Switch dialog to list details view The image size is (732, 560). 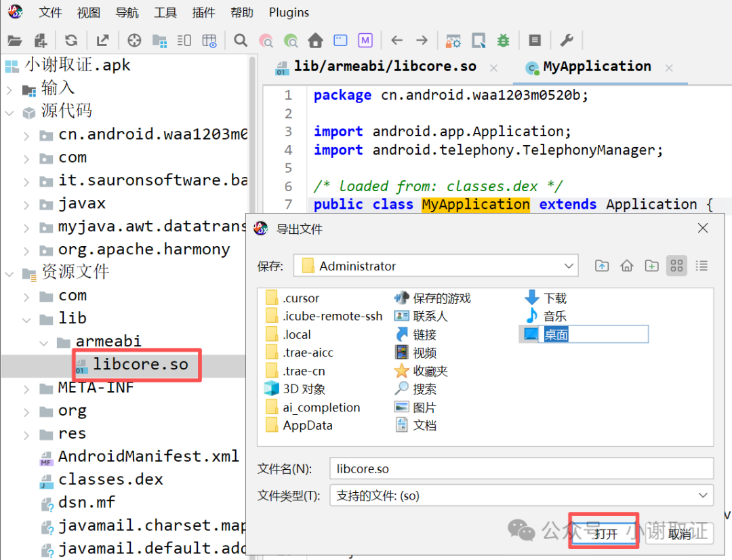point(701,266)
